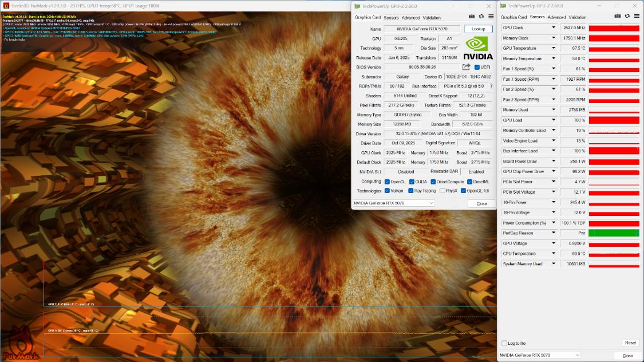This screenshot has height=362, width=644.
Task: Open the hamburger menu in the Graphics Card window
Action: coord(490,17)
